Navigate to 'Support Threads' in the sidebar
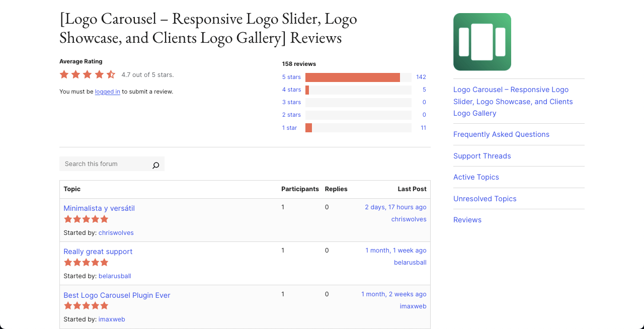 click(x=482, y=156)
